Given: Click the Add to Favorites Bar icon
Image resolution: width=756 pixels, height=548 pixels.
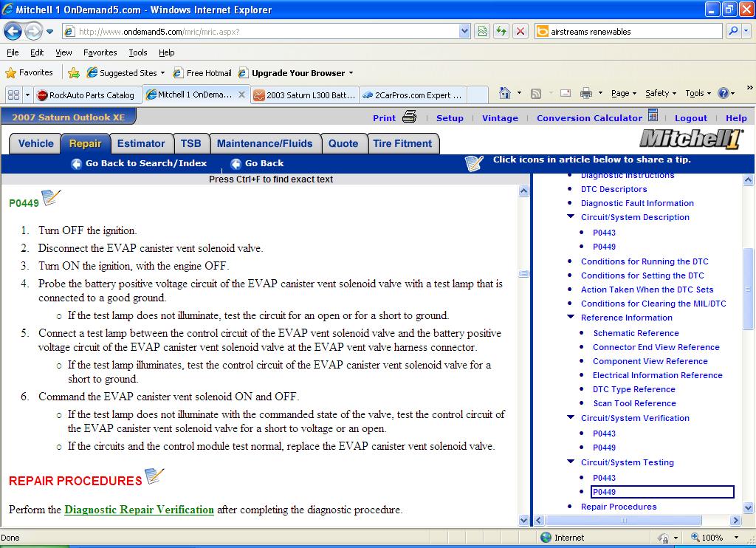Looking at the screenshot, I should point(74,73).
